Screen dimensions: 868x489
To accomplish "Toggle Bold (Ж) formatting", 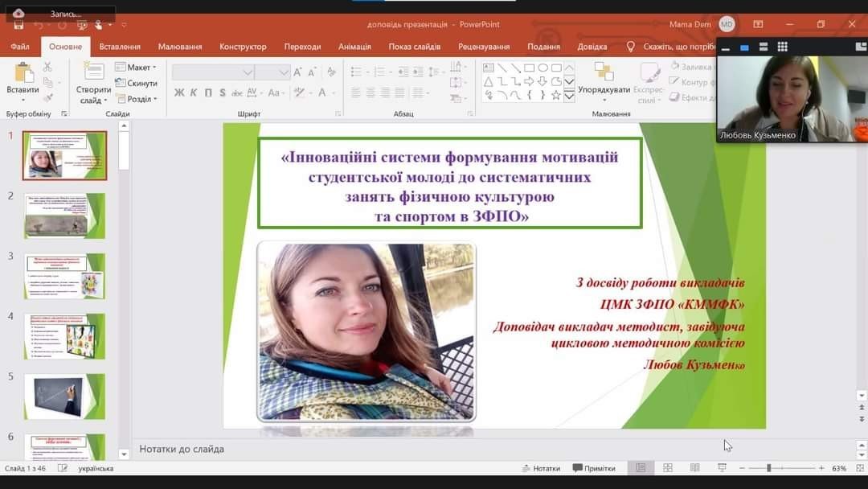I will (179, 93).
